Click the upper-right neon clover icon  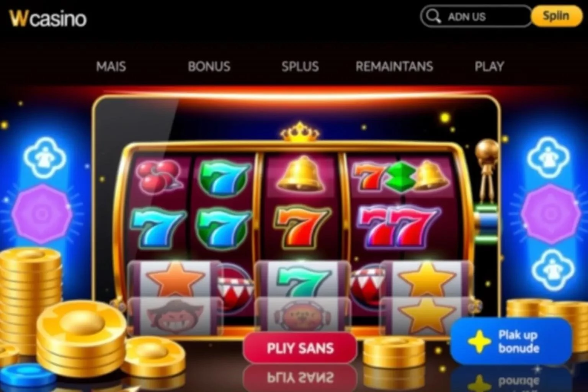[x=548, y=157]
